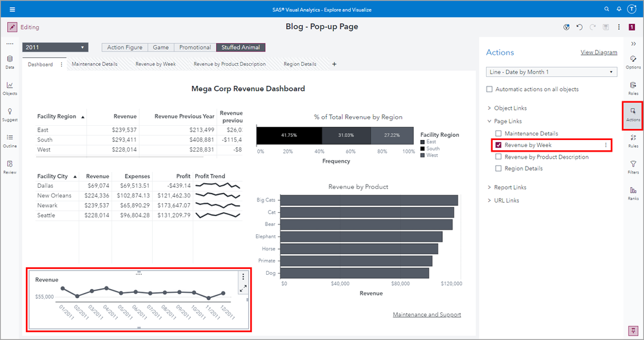Open the report overflow menu in header

point(618,27)
